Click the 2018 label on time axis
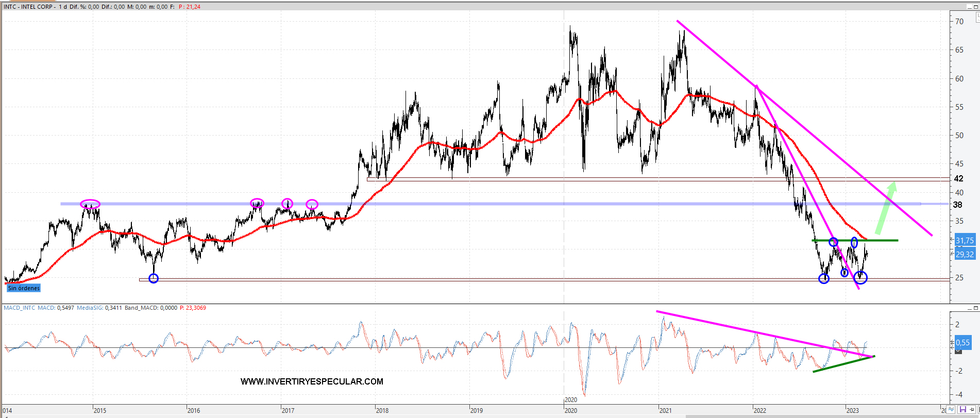Viewport: 980px width, 418px height. (382, 410)
